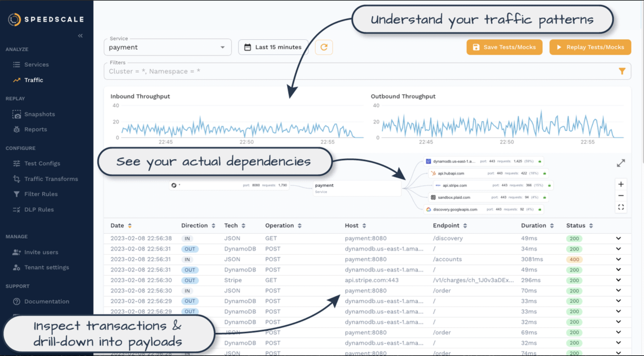This screenshot has width=644, height=356.
Task: Expand the 70ms /order POST row
Action: point(618,291)
